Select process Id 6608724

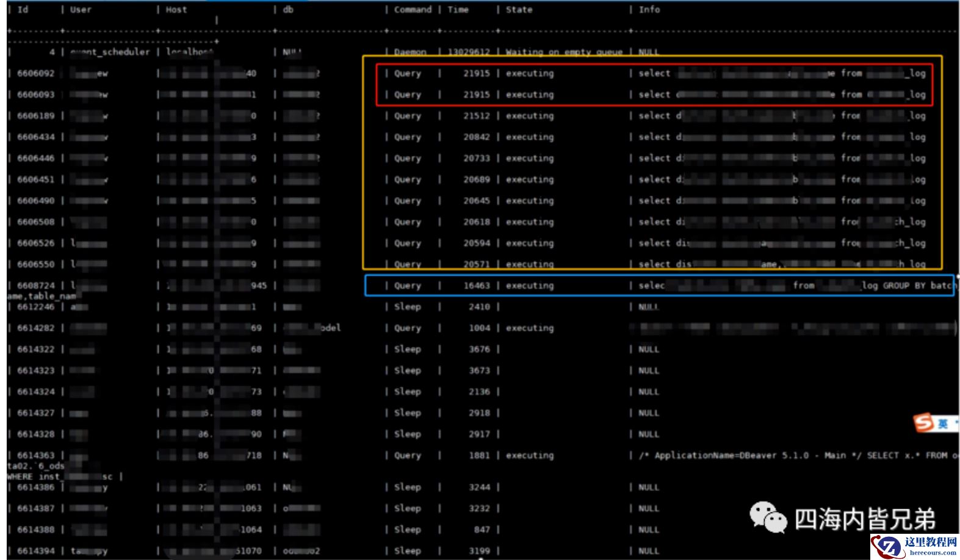pyautogui.click(x=35, y=285)
